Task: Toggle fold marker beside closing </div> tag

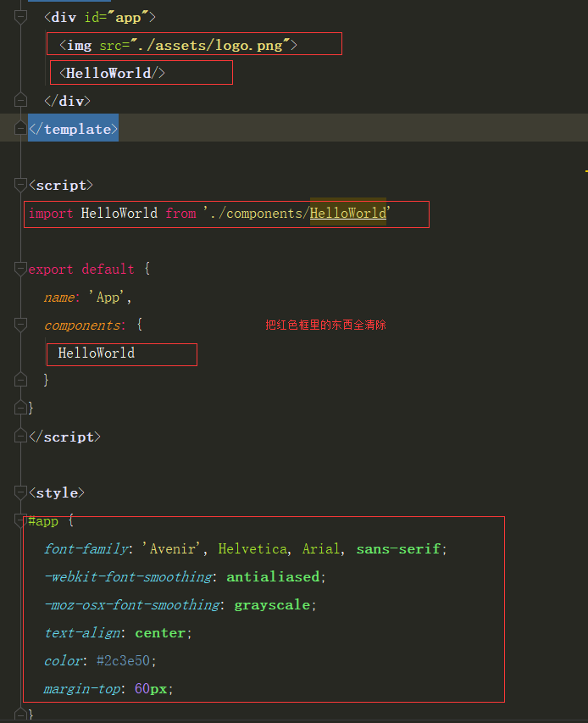Action: click(x=20, y=100)
